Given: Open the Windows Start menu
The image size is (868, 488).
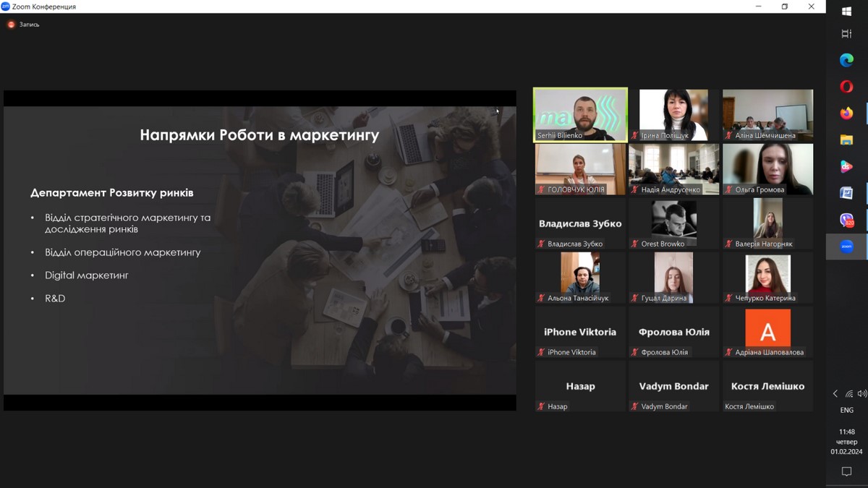Looking at the screenshot, I should [x=846, y=11].
